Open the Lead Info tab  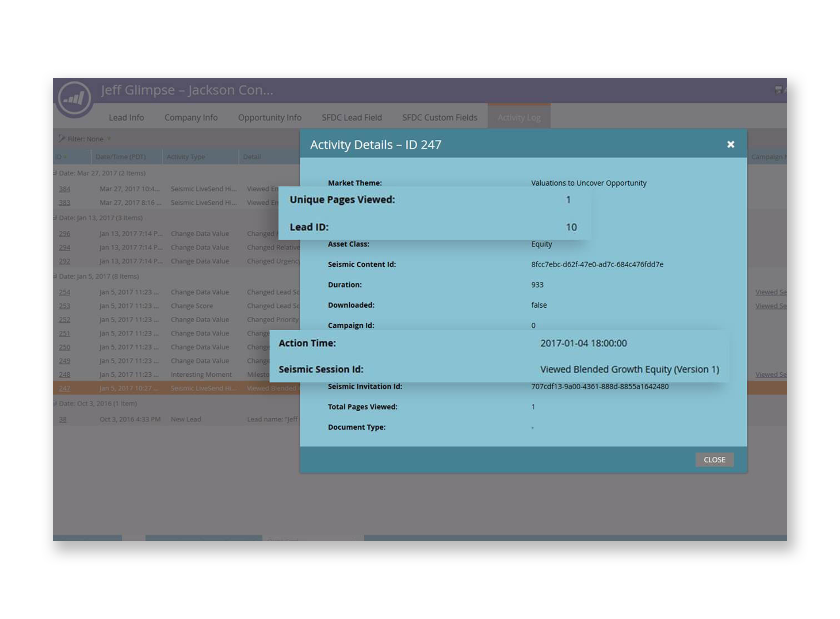click(x=126, y=118)
